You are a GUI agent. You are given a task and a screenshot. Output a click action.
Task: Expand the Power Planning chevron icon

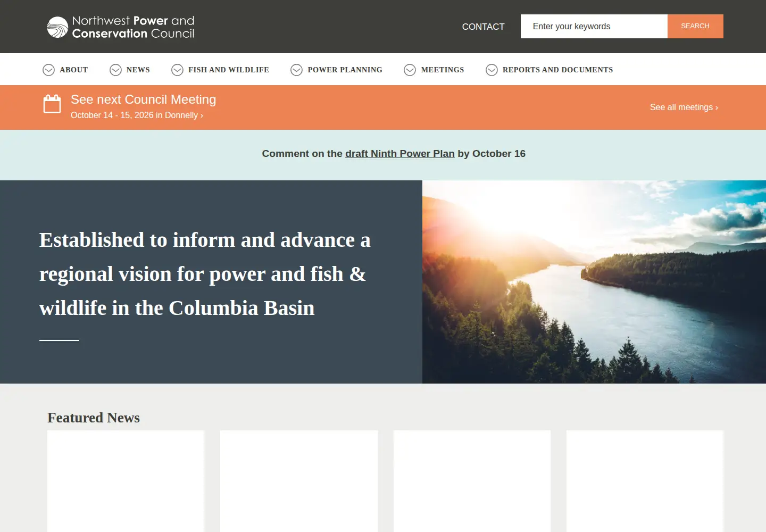pos(296,70)
